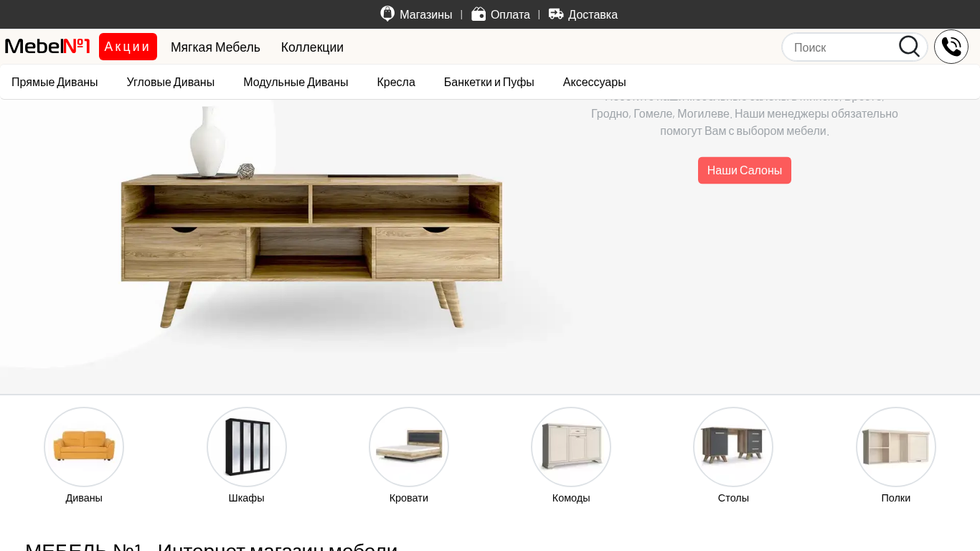980x551 pixels.
Task: Open the Коллекции menu item
Action: 312,47
